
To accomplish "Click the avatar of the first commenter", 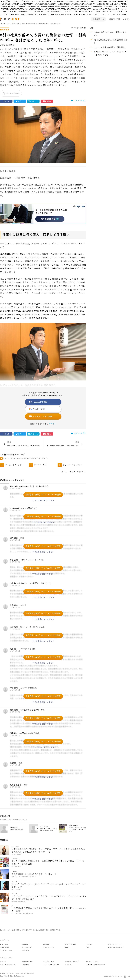I will coord(5,488).
